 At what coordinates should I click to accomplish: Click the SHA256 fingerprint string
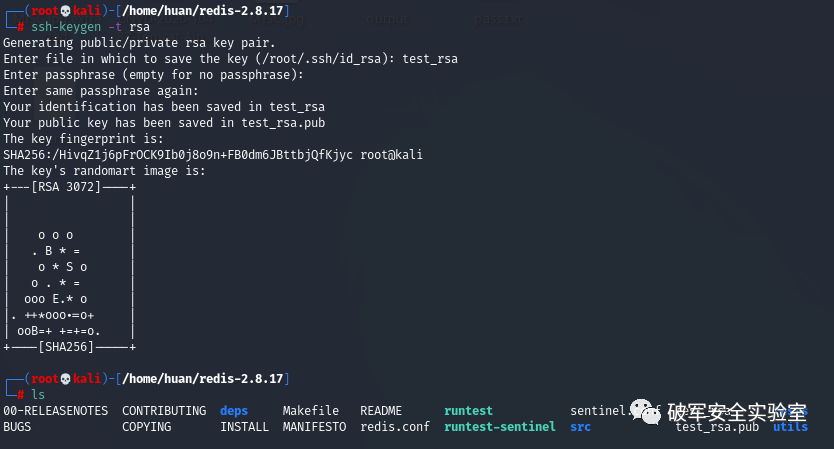click(x=178, y=155)
